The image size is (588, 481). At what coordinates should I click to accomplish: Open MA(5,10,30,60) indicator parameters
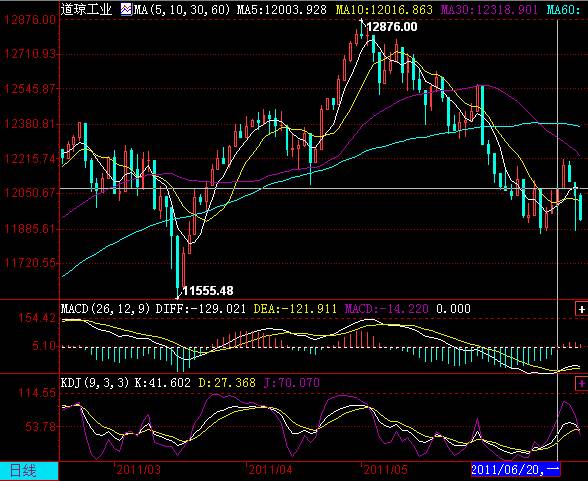(x=182, y=9)
